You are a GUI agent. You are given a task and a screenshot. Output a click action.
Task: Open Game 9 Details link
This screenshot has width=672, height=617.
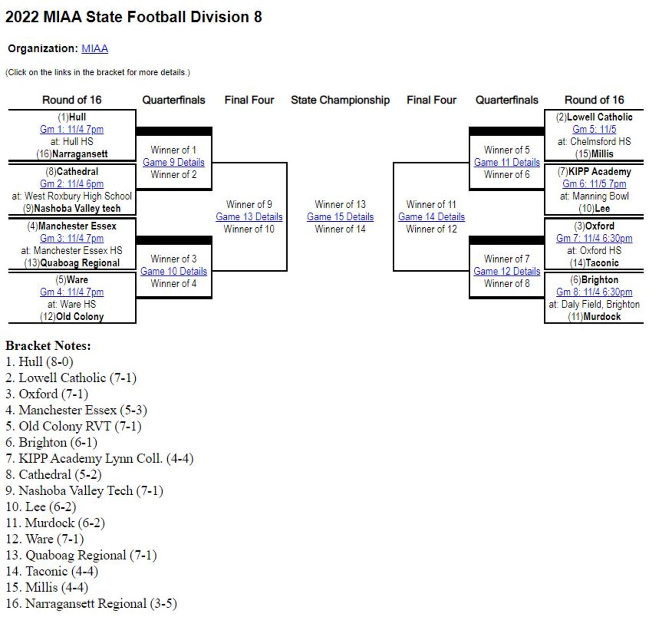pos(174,162)
